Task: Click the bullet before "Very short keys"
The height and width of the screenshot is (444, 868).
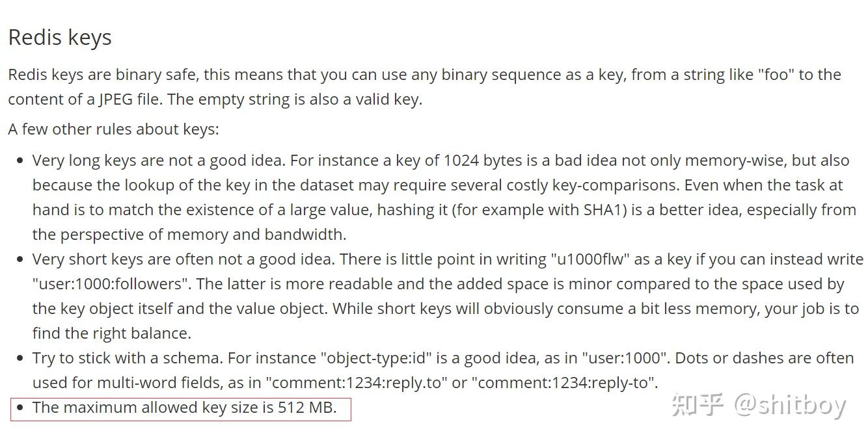Action: [x=20, y=259]
